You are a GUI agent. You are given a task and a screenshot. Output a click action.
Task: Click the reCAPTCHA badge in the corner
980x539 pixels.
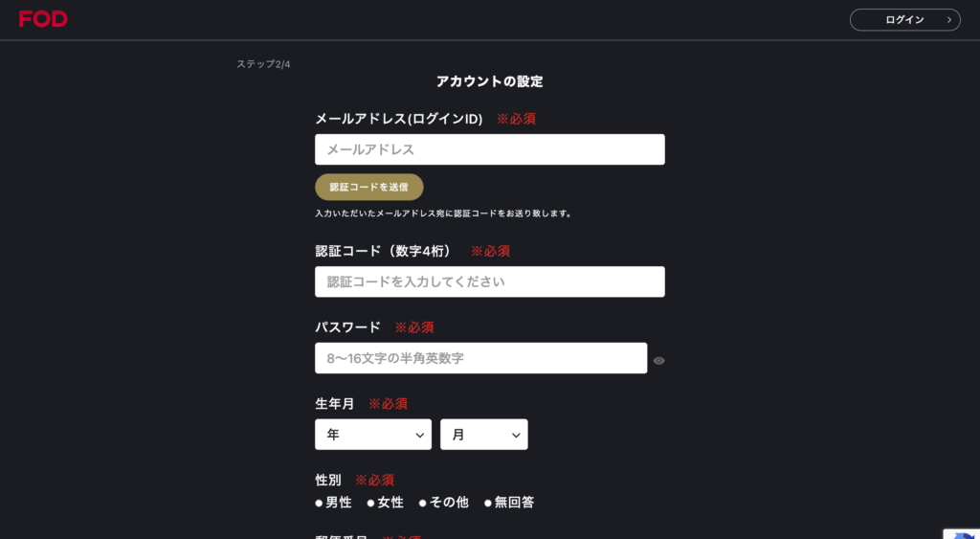tap(963, 531)
